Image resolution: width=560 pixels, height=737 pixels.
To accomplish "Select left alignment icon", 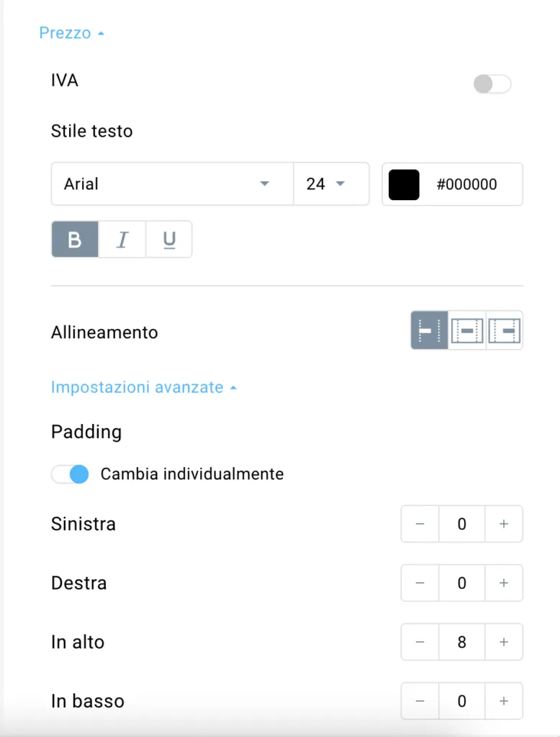I will point(429,330).
